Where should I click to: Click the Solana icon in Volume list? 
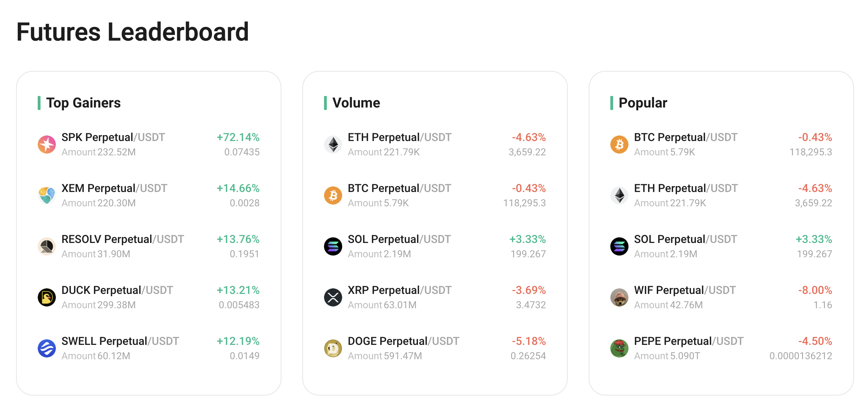[x=333, y=246]
